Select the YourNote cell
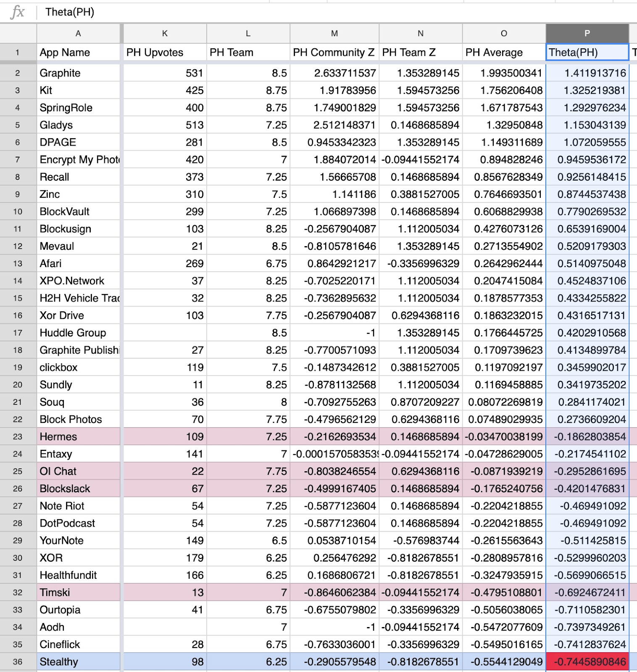Image resolution: width=637 pixels, height=672 pixels. (79, 541)
